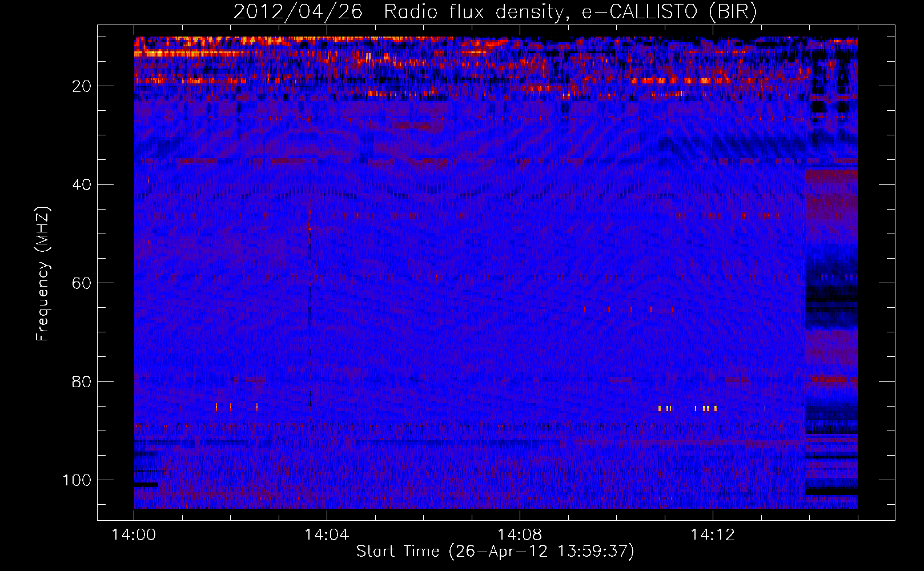Select the 14:08 time tick label

click(520, 535)
